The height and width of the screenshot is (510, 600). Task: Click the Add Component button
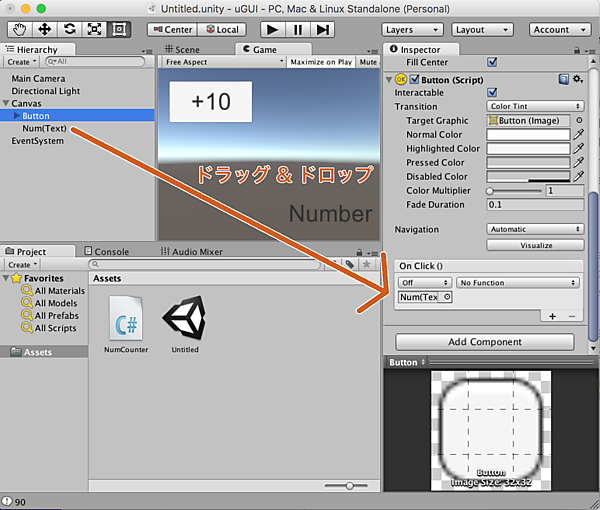tap(484, 342)
